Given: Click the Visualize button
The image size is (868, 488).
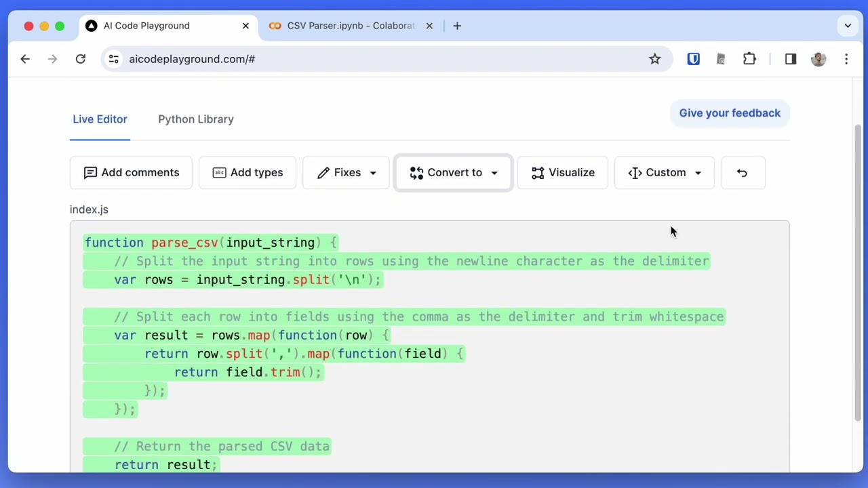Looking at the screenshot, I should click(x=563, y=173).
